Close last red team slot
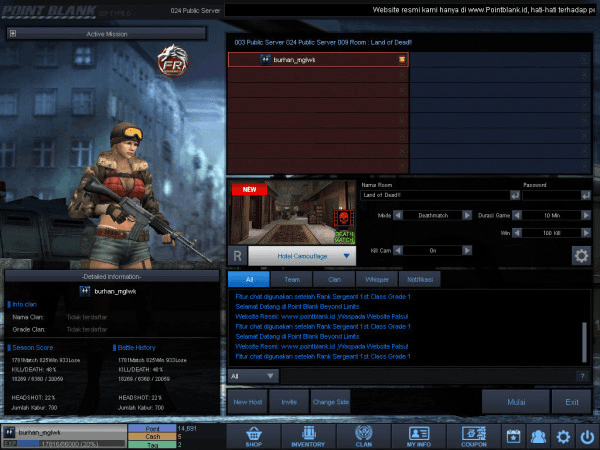The width and height of the screenshot is (600, 450). click(x=402, y=166)
